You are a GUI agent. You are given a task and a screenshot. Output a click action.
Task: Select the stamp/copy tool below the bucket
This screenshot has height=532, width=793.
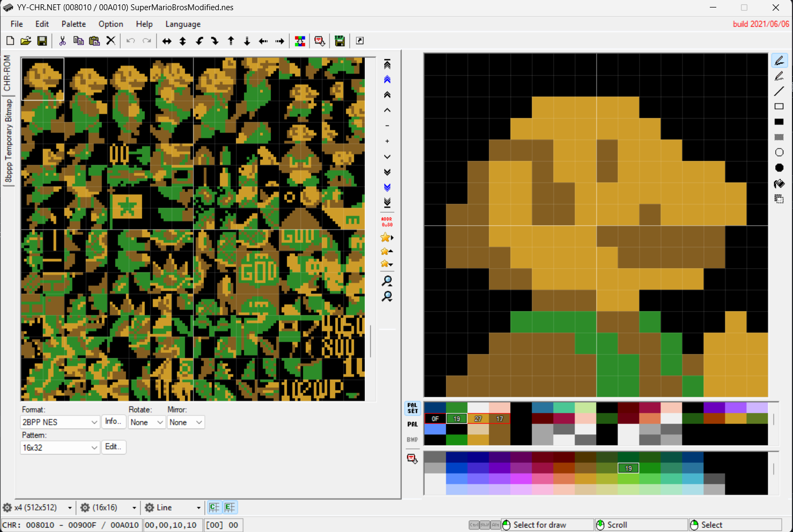(x=779, y=199)
